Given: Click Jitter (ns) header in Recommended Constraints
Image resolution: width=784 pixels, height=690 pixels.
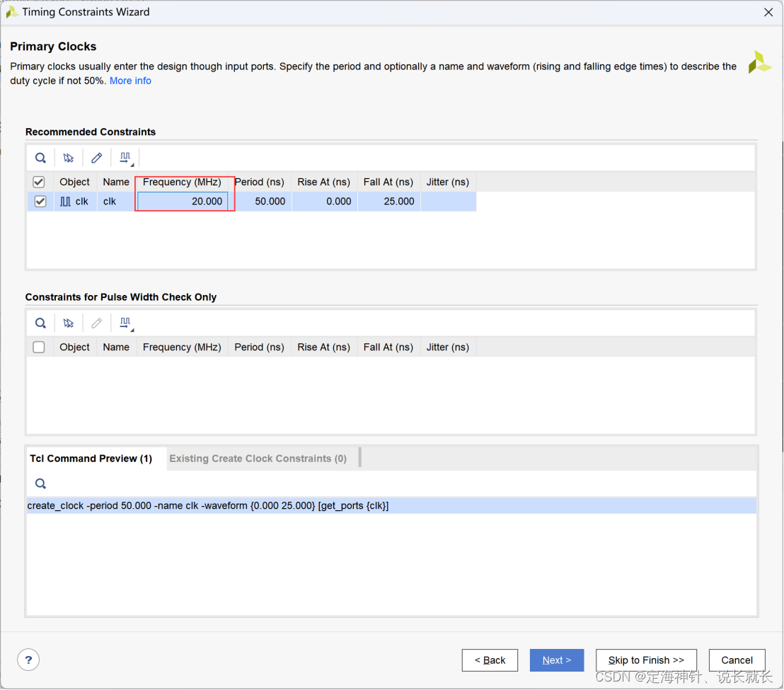Looking at the screenshot, I should pos(447,182).
